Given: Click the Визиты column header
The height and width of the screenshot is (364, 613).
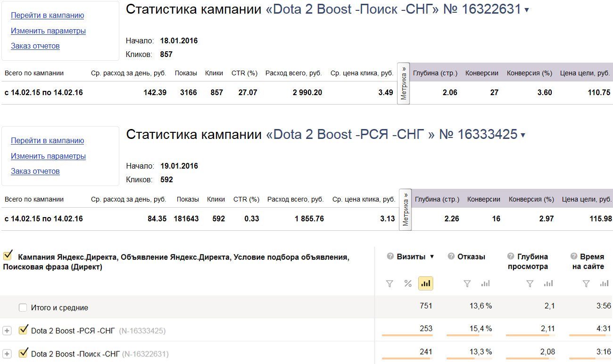Looking at the screenshot, I should (x=411, y=257).
